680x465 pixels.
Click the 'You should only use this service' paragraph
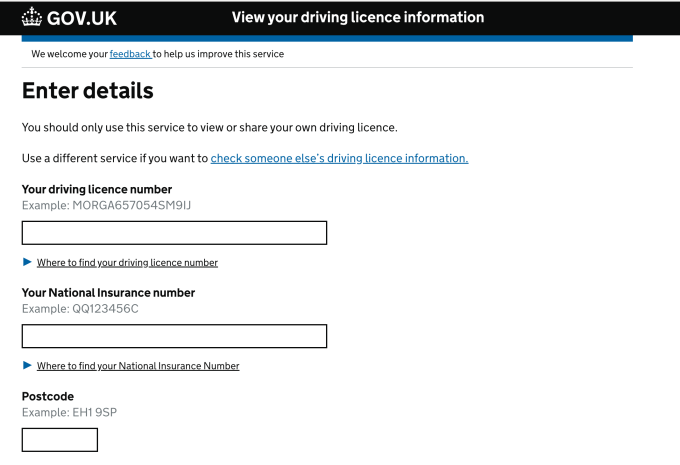[x=209, y=128]
